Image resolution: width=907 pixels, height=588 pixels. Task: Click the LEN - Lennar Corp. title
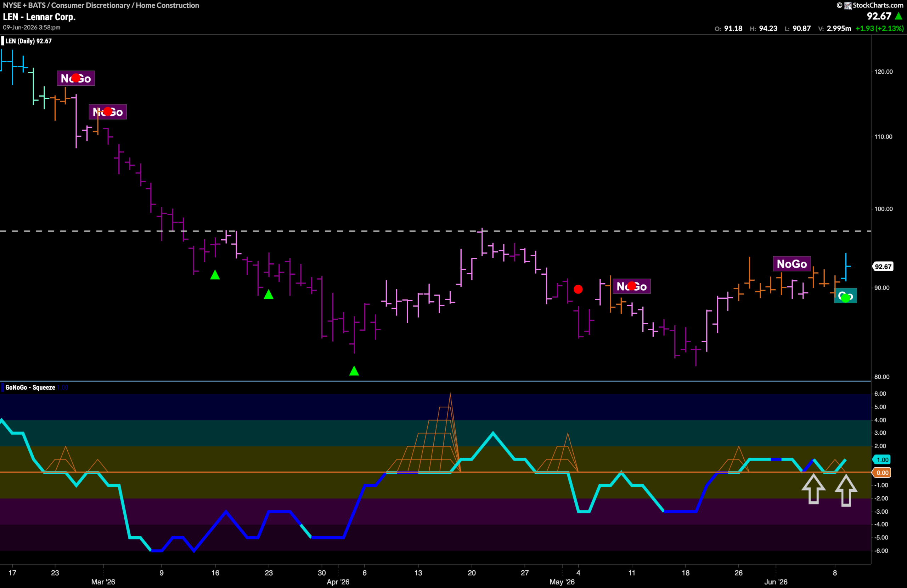pyautogui.click(x=39, y=17)
